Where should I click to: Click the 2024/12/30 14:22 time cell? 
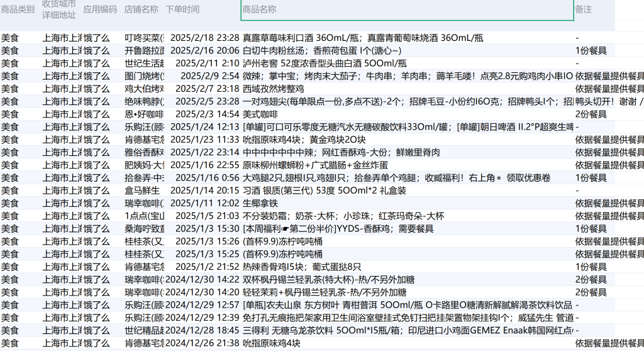pos(202,280)
